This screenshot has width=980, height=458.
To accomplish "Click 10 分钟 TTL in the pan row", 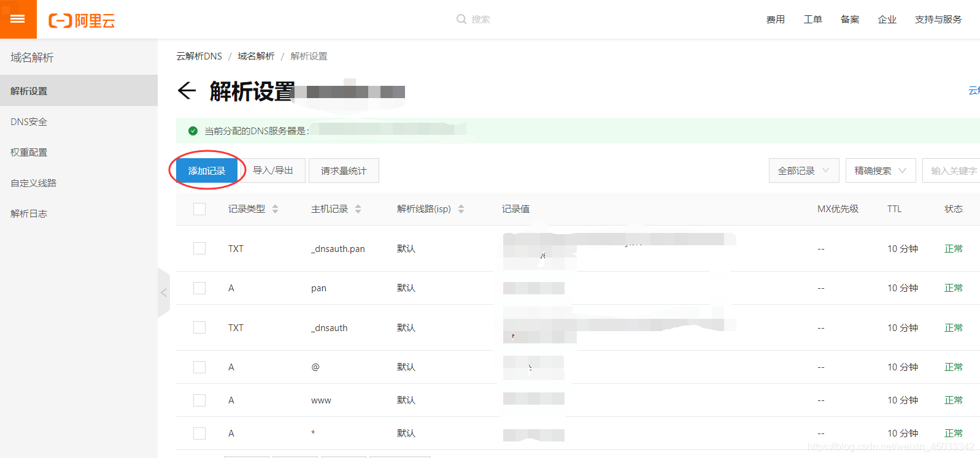I will coord(903,288).
